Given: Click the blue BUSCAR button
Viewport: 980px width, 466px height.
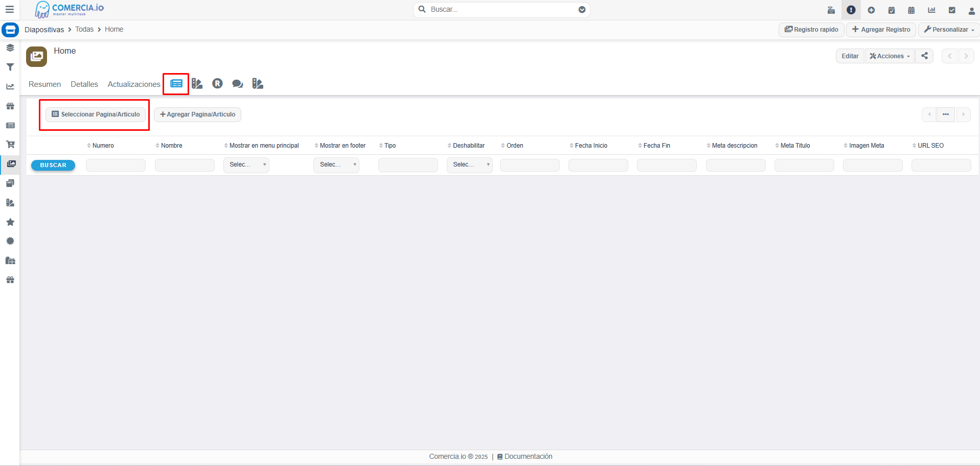Looking at the screenshot, I should tap(53, 165).
